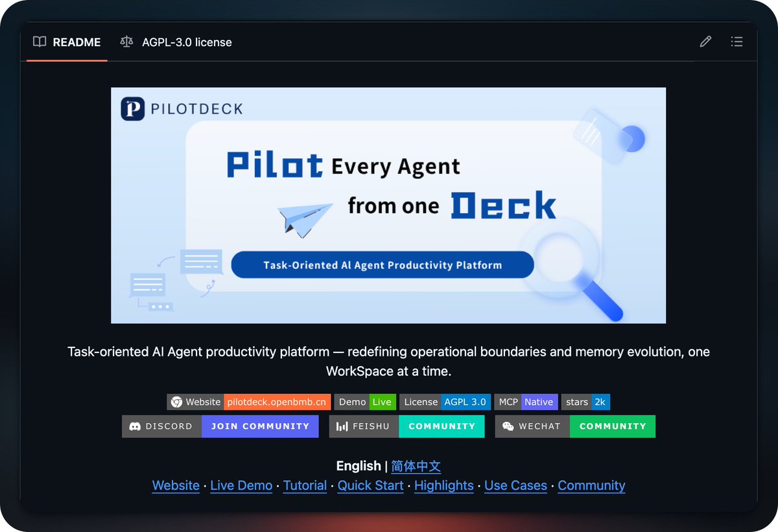Jump to the Community link
778x532 pixels.
click(591, 485)
